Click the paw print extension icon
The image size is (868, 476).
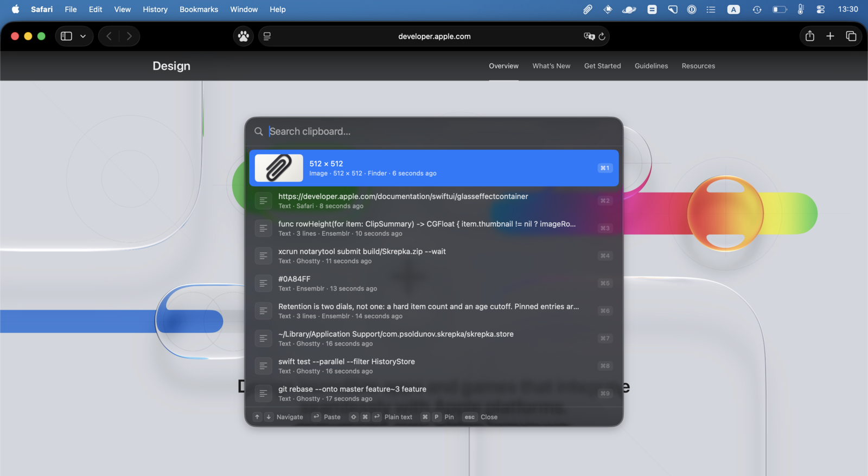pyautogui.click(x=244, y=36)
